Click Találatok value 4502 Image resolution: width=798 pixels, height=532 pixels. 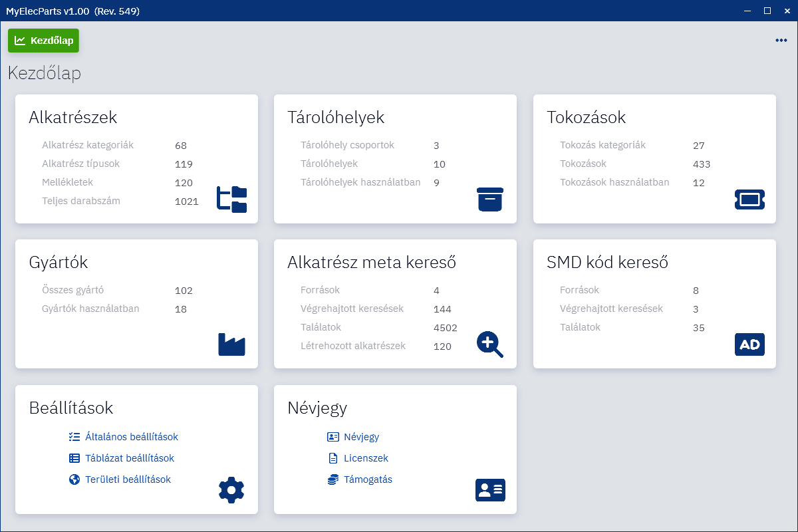click(x=446, y=328)
